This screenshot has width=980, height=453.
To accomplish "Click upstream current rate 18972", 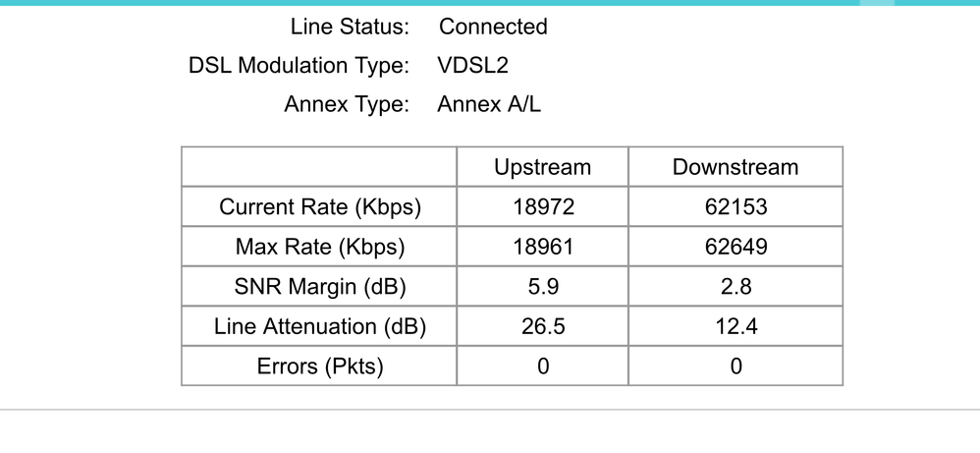I will point(542,207).
